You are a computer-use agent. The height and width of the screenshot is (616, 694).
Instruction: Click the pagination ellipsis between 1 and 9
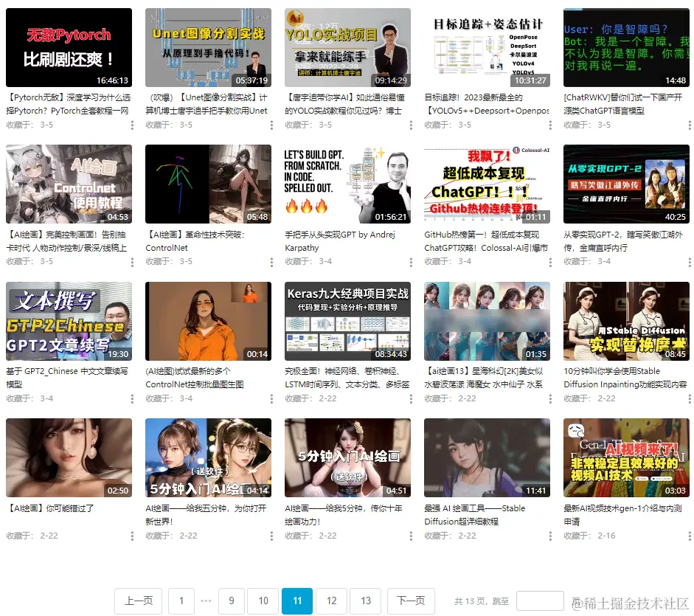207,601
